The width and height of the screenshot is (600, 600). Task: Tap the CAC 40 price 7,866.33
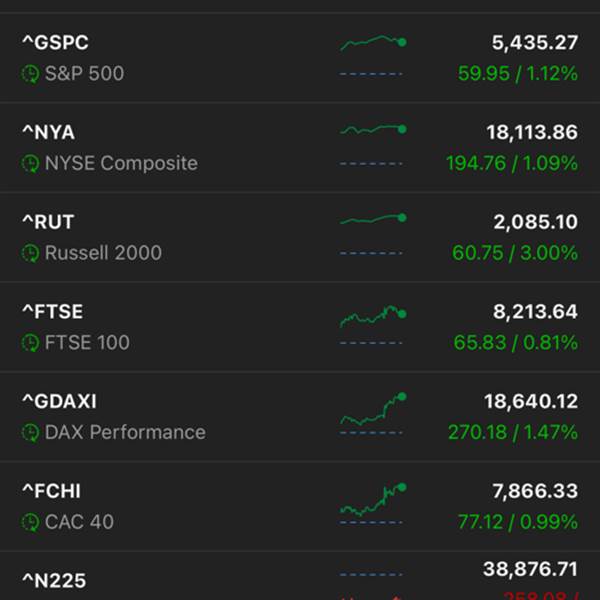pyautogui.click(x=535, y=491)
